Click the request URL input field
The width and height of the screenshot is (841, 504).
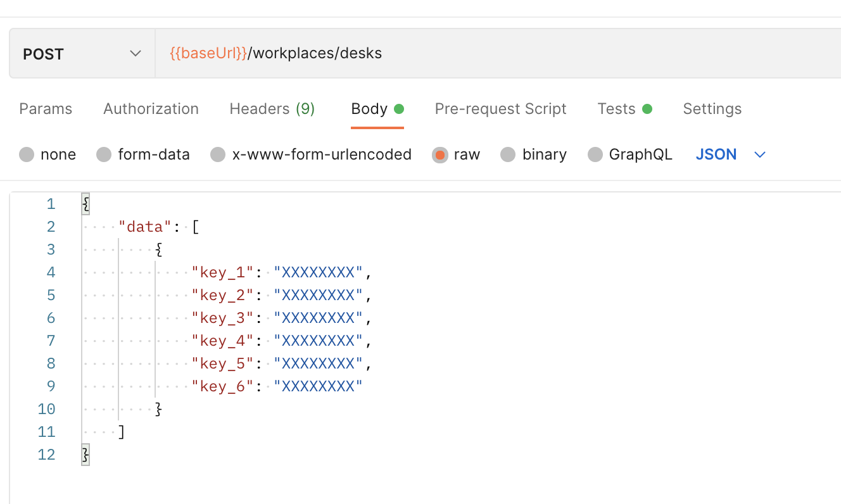click(507, 54)
